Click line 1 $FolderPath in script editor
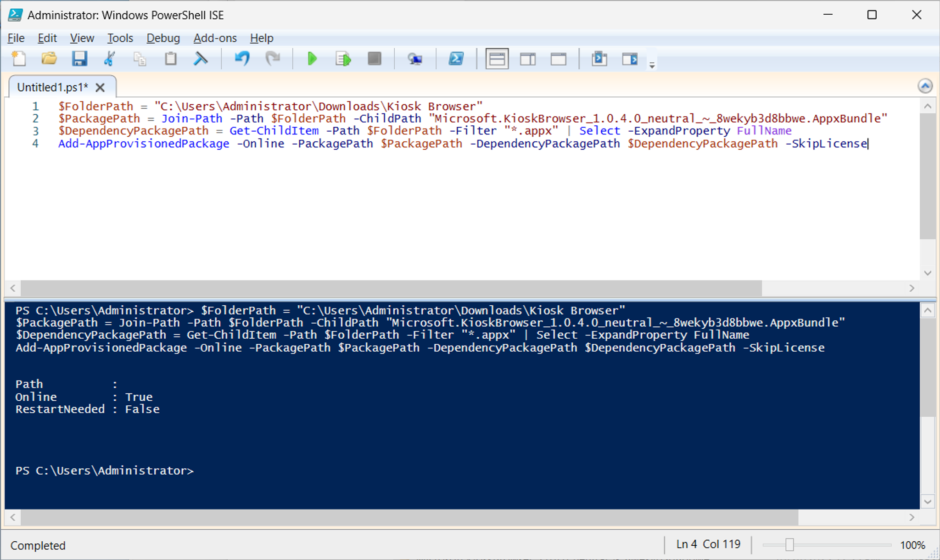The height and width of the screenshot is (560, 940). click(x=95, y=106)
